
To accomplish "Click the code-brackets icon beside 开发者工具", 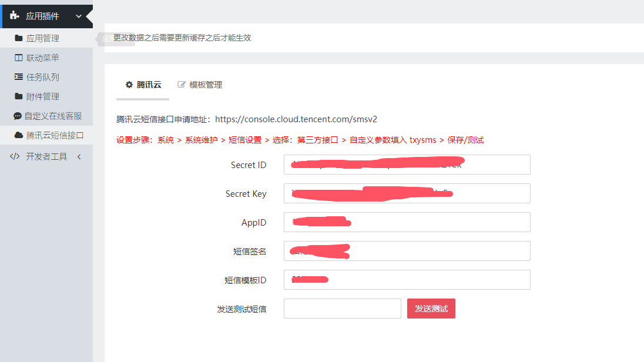I will tap(15, 156).
